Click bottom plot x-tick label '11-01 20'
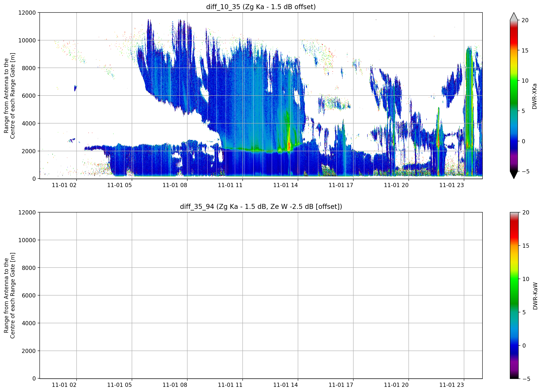 coord(396,385)
